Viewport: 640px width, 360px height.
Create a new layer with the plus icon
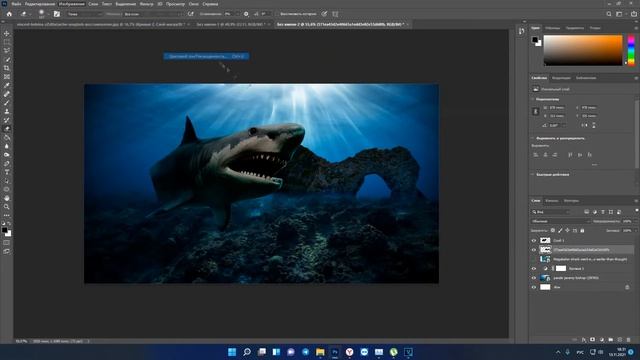pyautogui.click(x=620, y=340)
